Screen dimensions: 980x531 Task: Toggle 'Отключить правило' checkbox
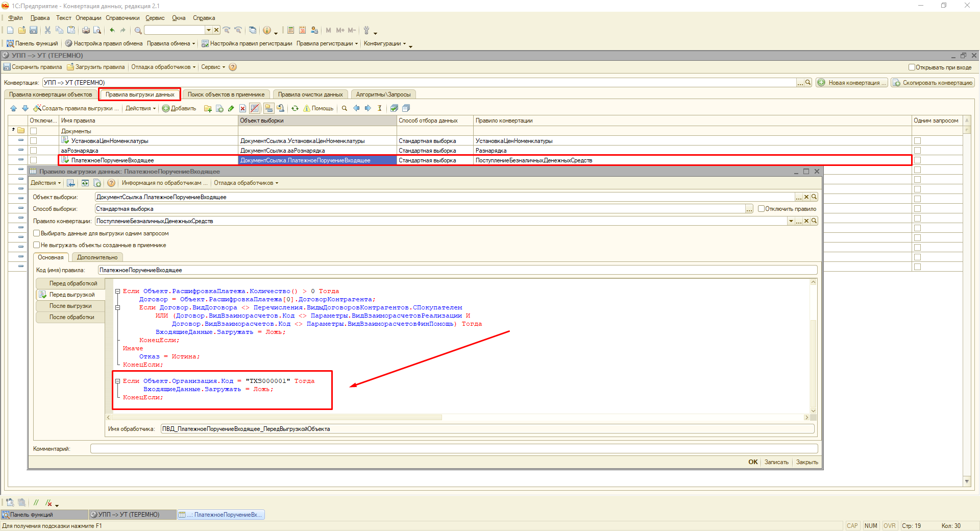click(761, 208)
